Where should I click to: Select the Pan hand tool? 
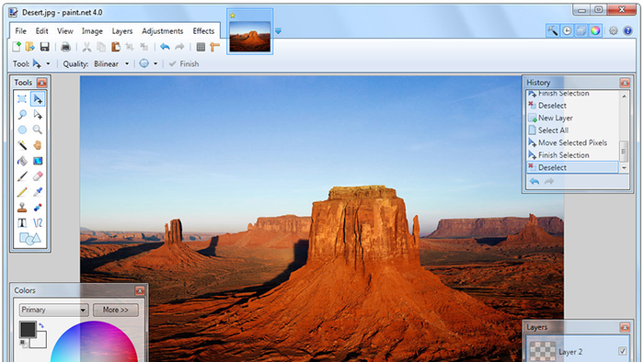(x=38, y=145)
